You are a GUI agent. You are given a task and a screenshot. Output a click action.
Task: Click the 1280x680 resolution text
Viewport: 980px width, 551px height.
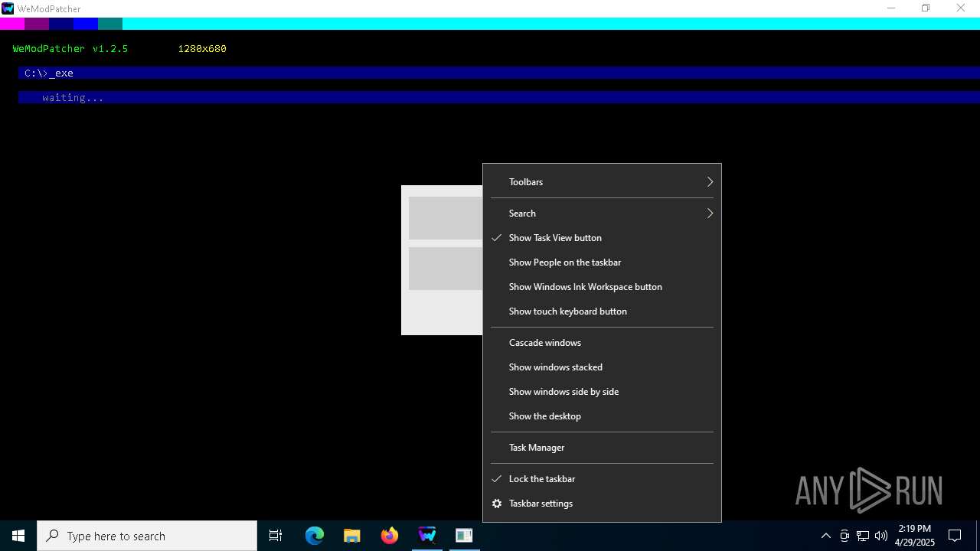click(x=202, y=48)
